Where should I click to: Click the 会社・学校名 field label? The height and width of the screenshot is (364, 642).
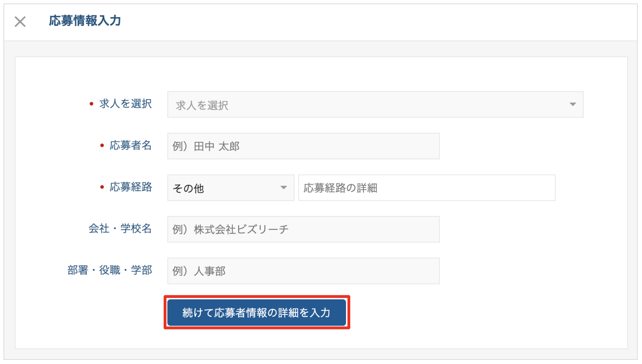pos(120,229)
